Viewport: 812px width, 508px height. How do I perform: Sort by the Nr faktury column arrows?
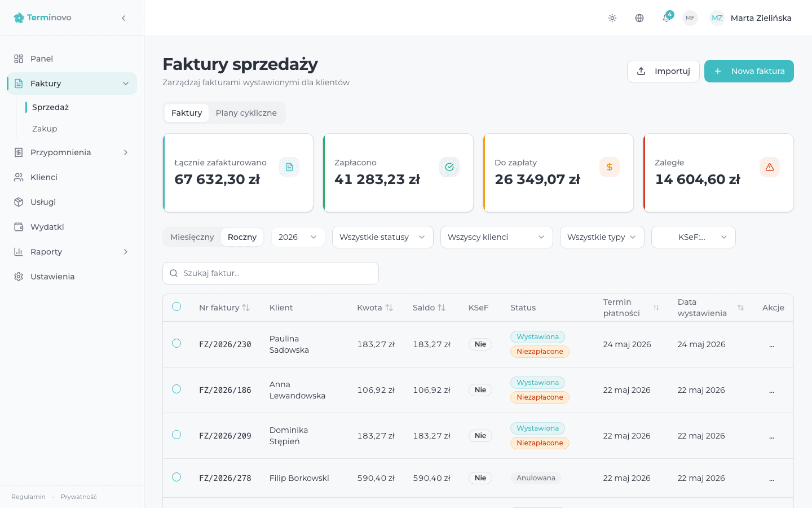pos(246,308)
